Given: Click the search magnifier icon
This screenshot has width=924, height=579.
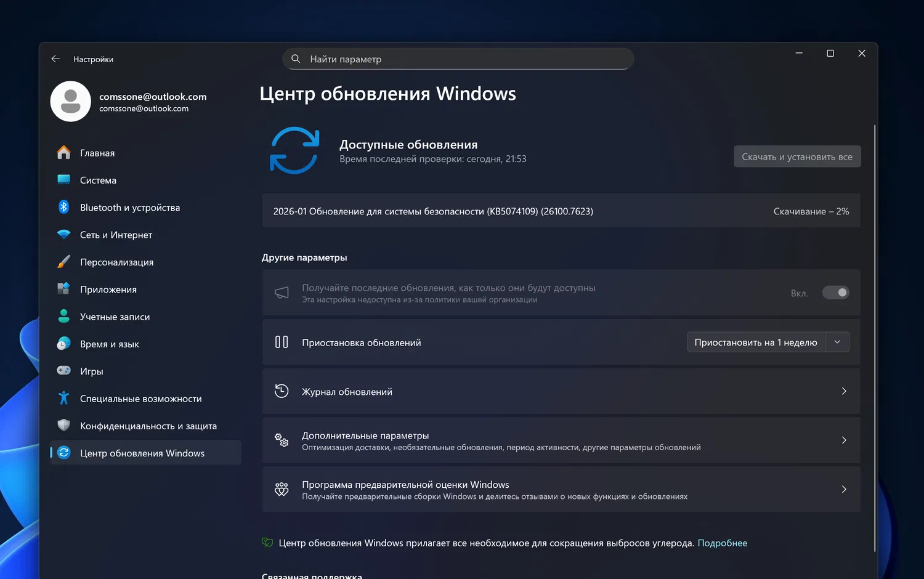Looking at the screenshot, I should point(296,59).
